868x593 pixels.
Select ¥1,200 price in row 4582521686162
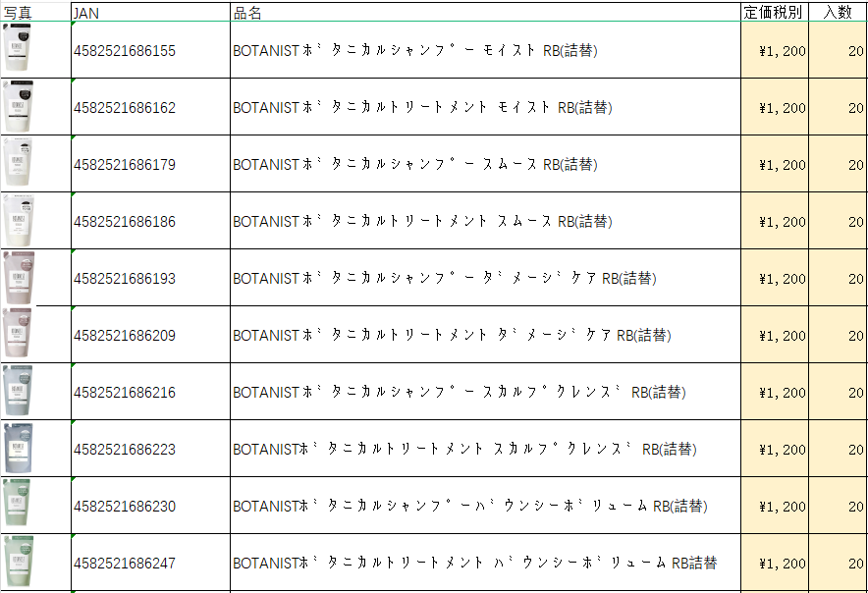point(775,107)
